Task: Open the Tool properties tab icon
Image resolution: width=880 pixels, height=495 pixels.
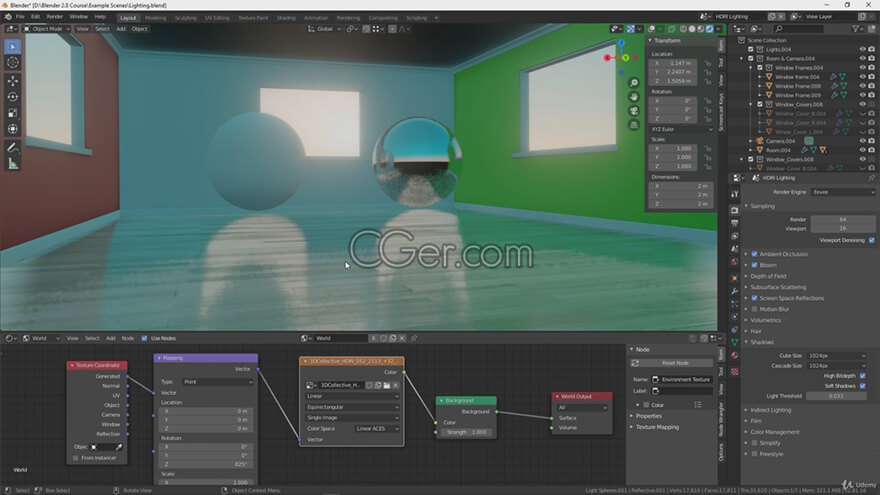Action: [x=735, y=194]
